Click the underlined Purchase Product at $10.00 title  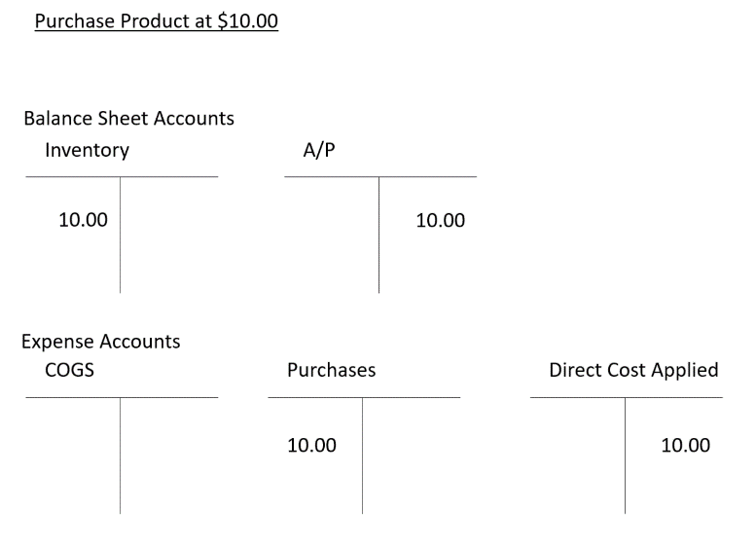click(x=157, y=21)
